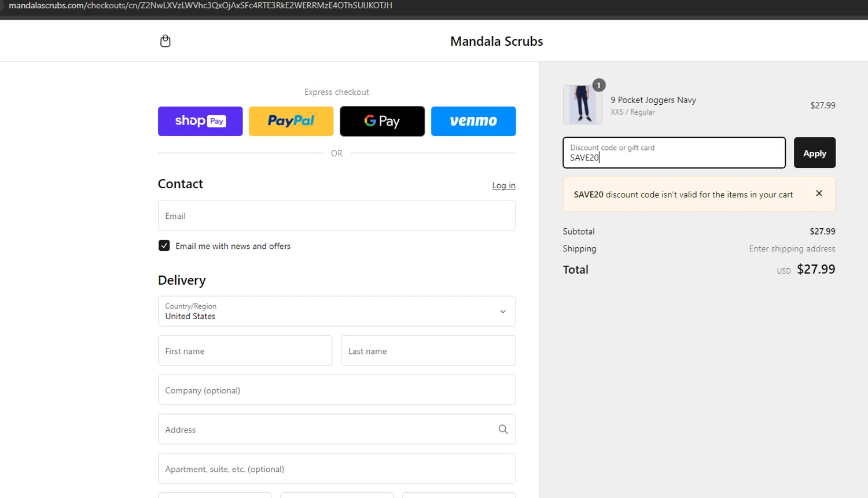Click the Contact section heading
This screenshot has width=868, height=498.
(181, 184)
